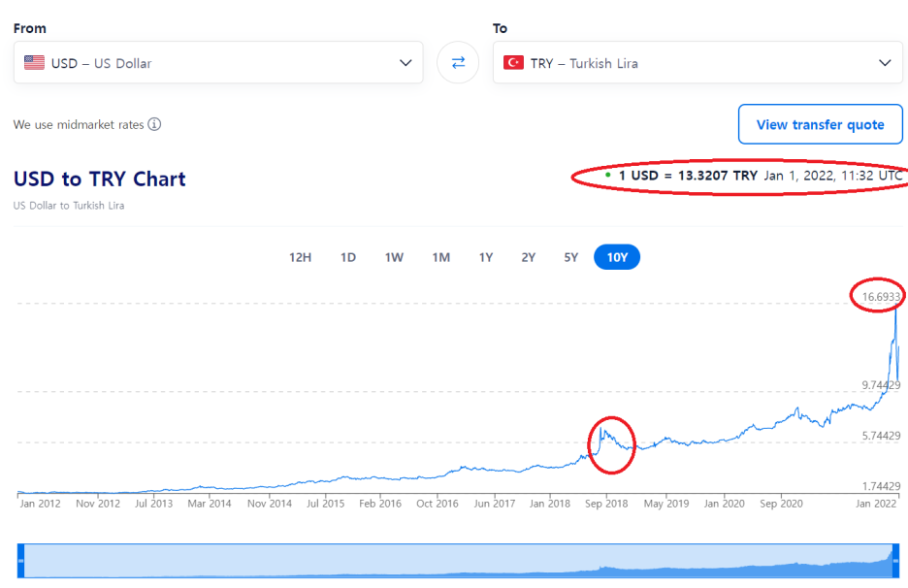This screenshot has height=588, width=908.
Task: Select the 5Y chart range
Action: 571,257
